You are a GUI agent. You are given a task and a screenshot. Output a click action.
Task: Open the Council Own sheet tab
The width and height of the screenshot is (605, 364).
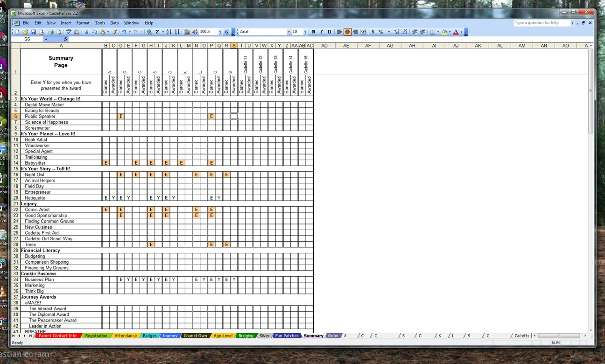(x=195, y=336)
